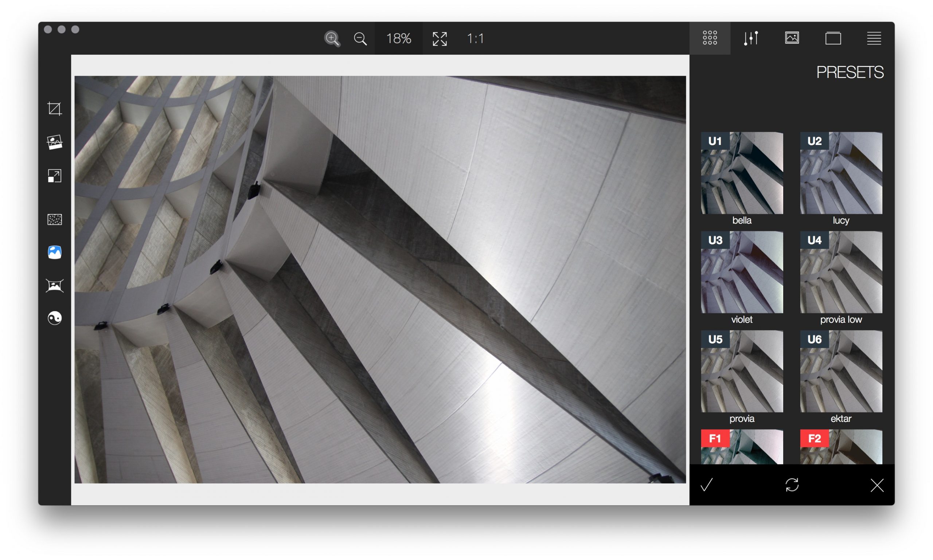Click the 18% zoom level field
Viewport: 933px width, 560px height.
click(398, 39)
